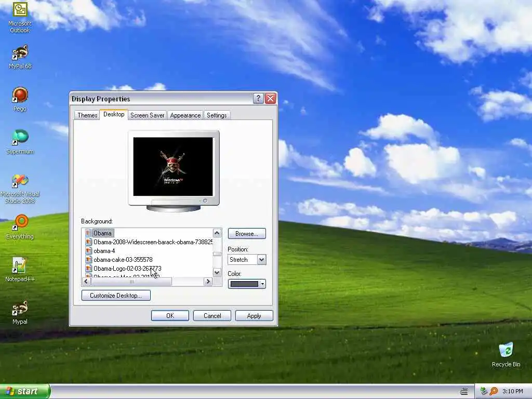The width and height of the screenshot is (532, 399).
Task: Switch to the Settings tab
Action: click(x=217, y=115)
